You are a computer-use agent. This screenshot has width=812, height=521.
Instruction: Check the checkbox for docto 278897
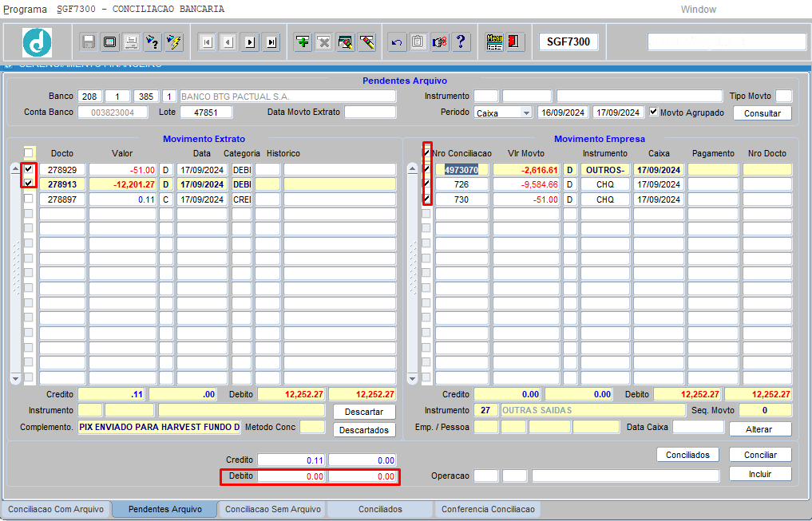(x=29, y=198)
